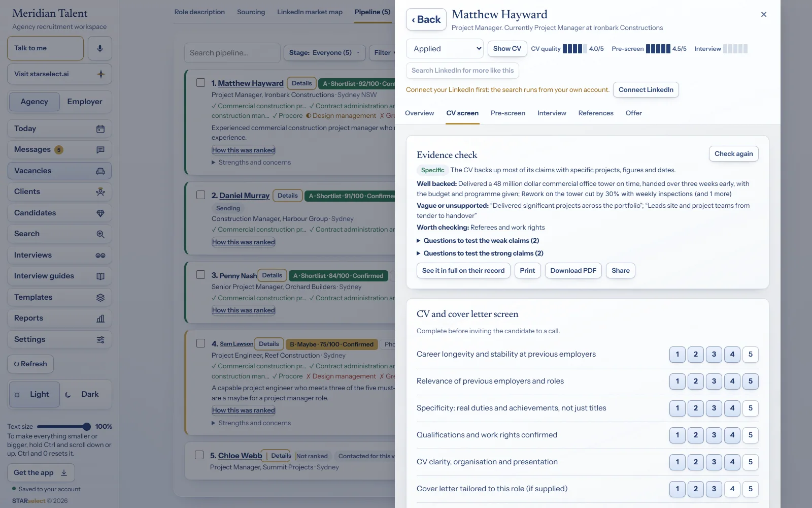Viewport: 812px width, 508px height.
Task: Open the LinkedIn market map tab
Action: pos(310,12)
